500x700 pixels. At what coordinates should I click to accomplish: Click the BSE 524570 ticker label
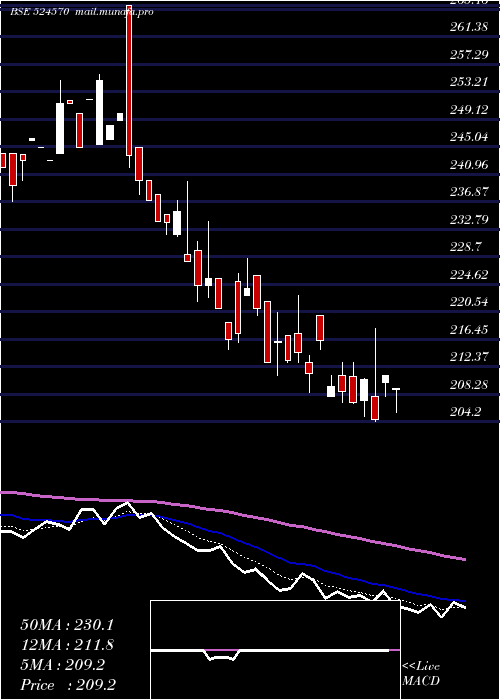pyautogui.click(x=39, y=12)
